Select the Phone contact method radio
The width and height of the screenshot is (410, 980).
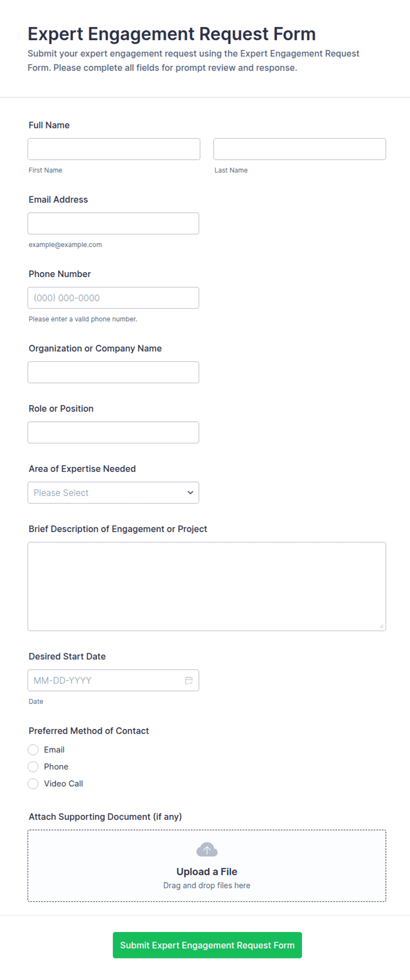33,766
